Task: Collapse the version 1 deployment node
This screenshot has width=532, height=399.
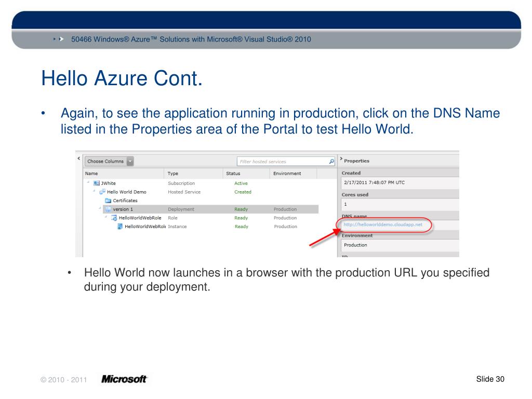Action: coord(100,208)
